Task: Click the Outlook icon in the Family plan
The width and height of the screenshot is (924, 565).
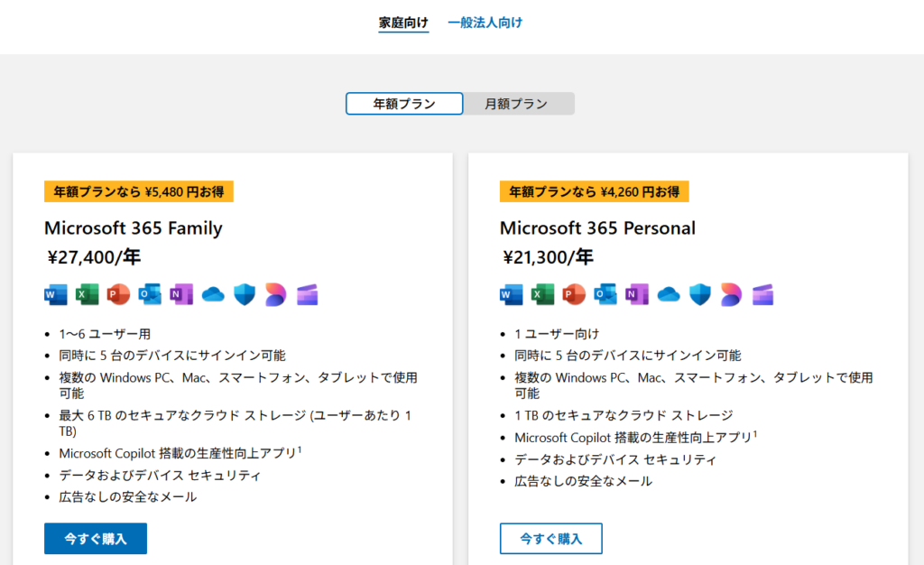Action: point(150,294)
